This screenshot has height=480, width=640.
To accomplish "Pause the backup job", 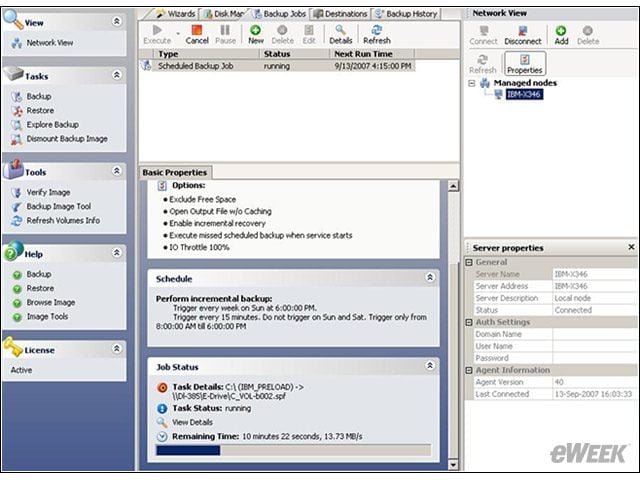I will click(225, 34).
